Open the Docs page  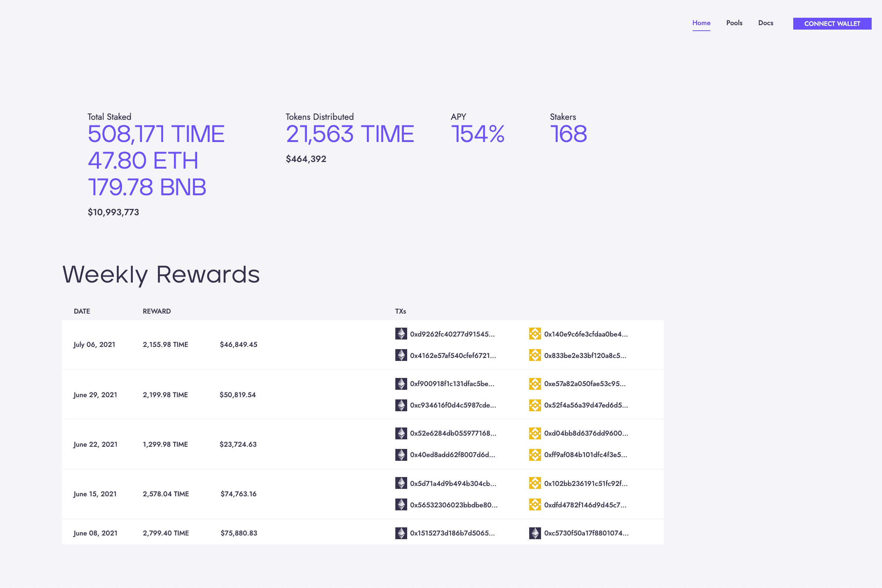[x=766, y=23]
